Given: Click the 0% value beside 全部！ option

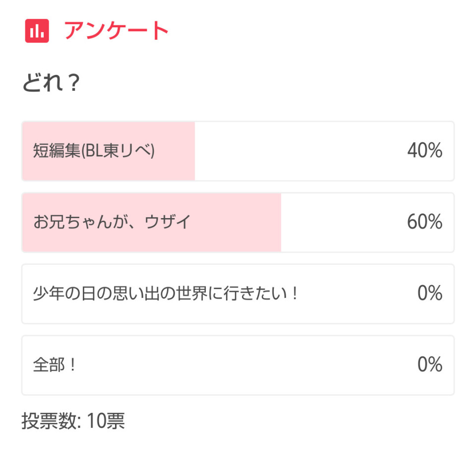Looking at the screenshot, I should (430, 364).
